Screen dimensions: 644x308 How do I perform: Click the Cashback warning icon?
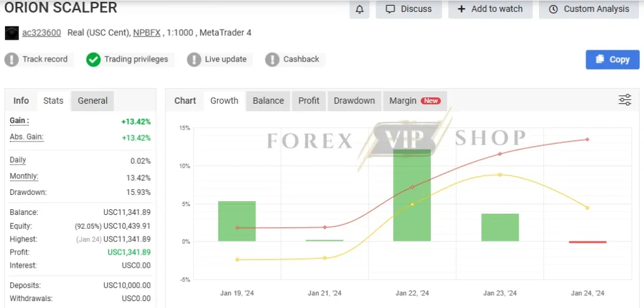[272, 60]
